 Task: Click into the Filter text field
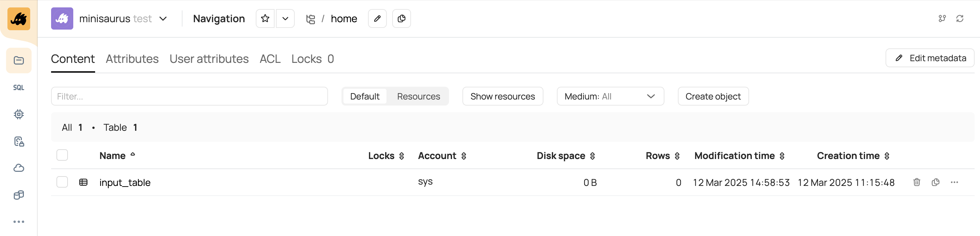tap(189, 96)
